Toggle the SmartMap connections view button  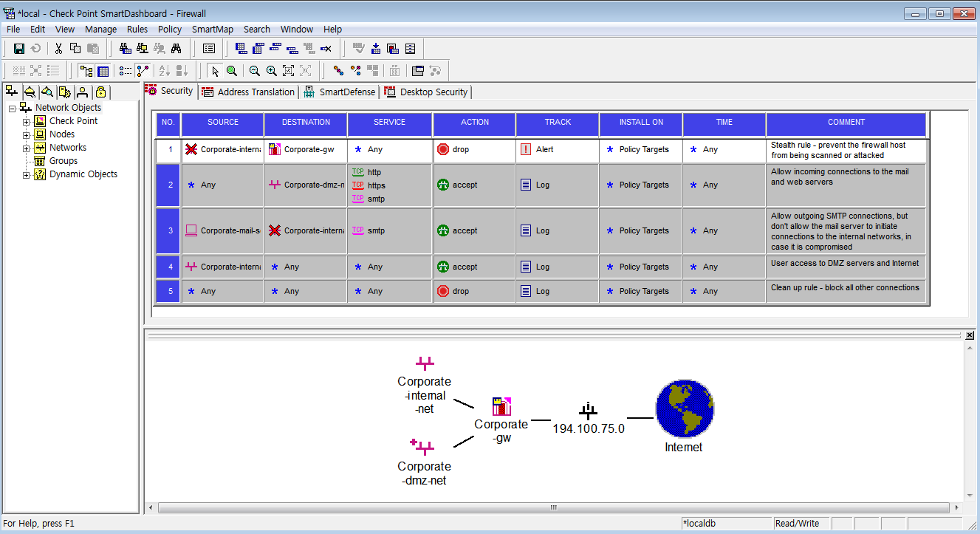(143, 71)
